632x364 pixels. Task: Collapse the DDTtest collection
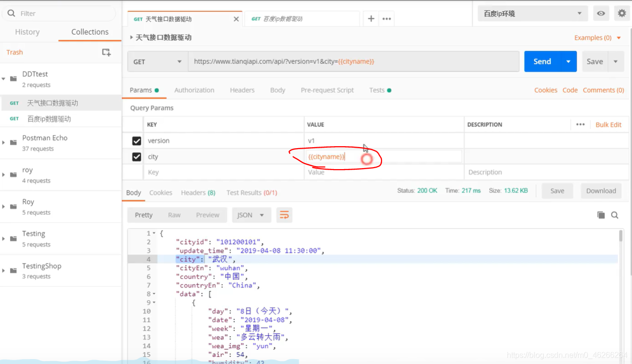point(4,78)
